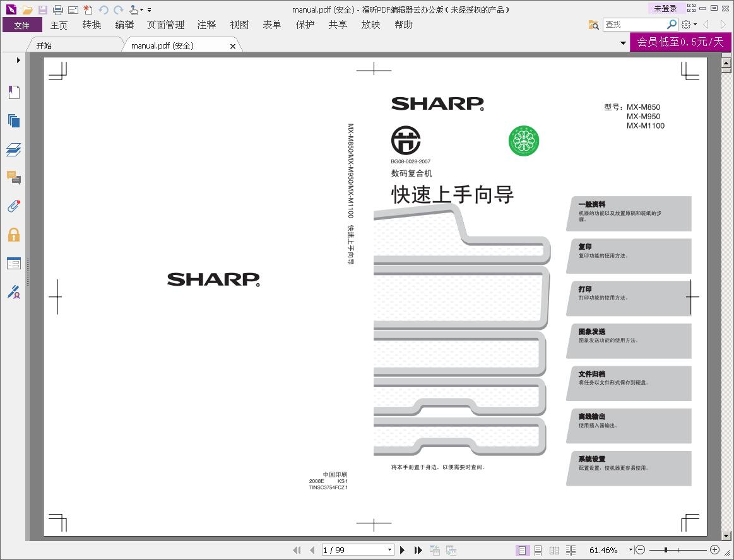Viewport: 734px width, 560px height.
Task: Click the Print icon in quick toolbar
Action: pyautogui.click(x=58, y=10)
